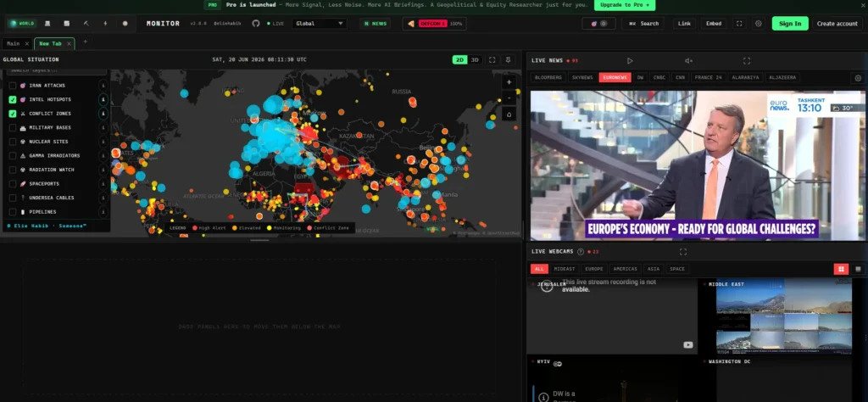Open the GitHub repository icon
Image resolution: width=868 pixels, height=402 pixels.
pos(256,23)
